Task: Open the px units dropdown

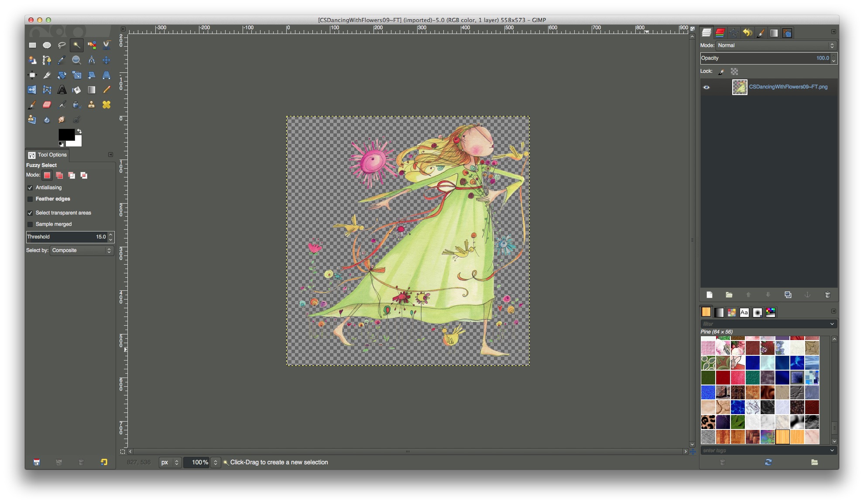Action: coord(170,462)
